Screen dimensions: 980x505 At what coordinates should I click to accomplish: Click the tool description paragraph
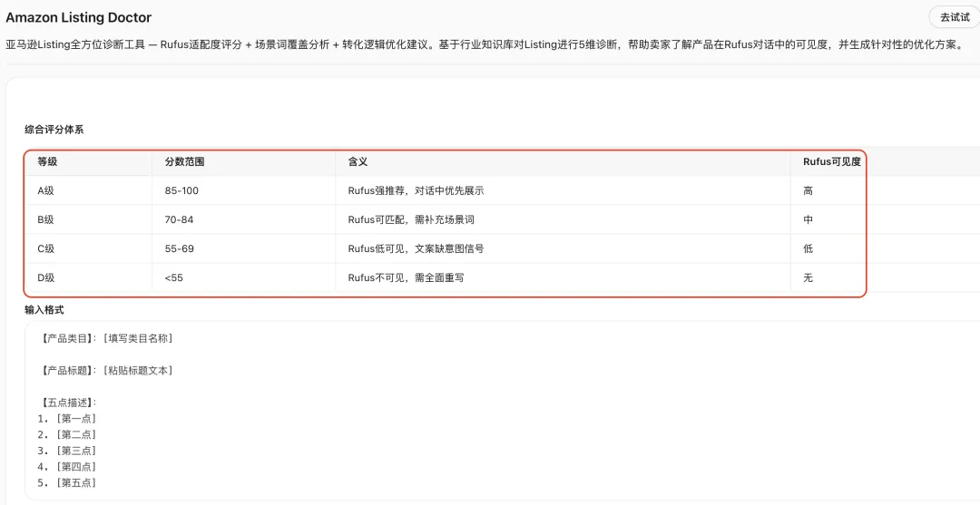pos(485,45)
